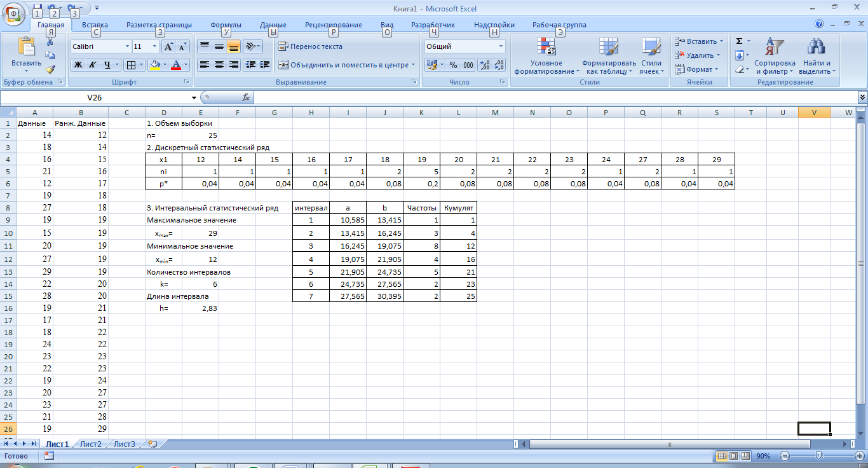Decrease indent in the alignment group
The image size is (868, 468).
250,65
